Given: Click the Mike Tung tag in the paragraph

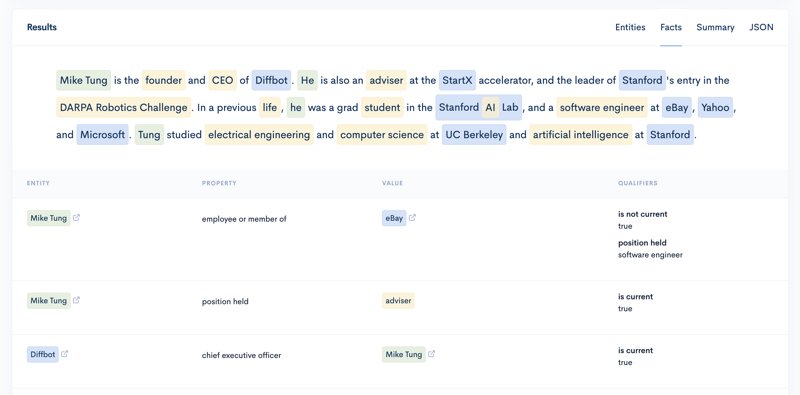Looking at the screenshot, I should point(84,80).
